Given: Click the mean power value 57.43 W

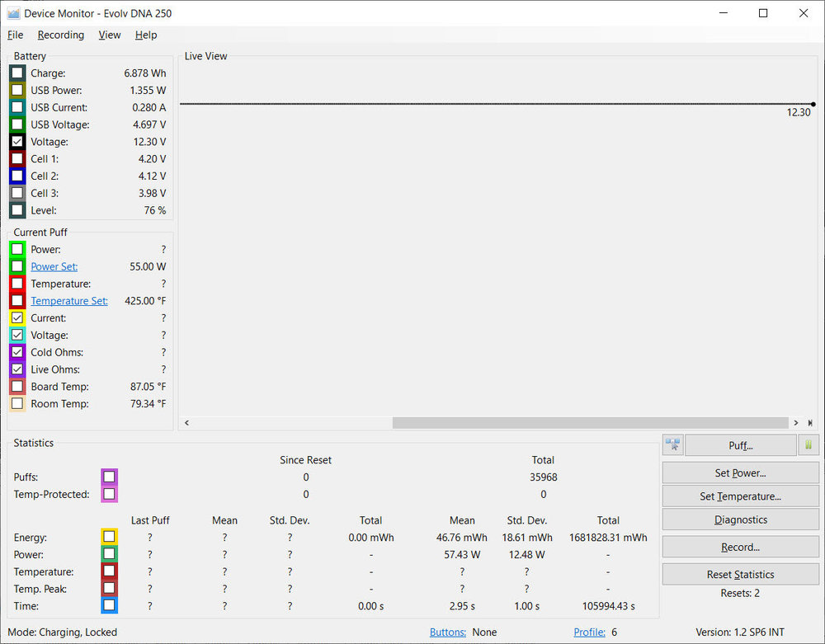Looking at the screenshot, I should [462, 555].
